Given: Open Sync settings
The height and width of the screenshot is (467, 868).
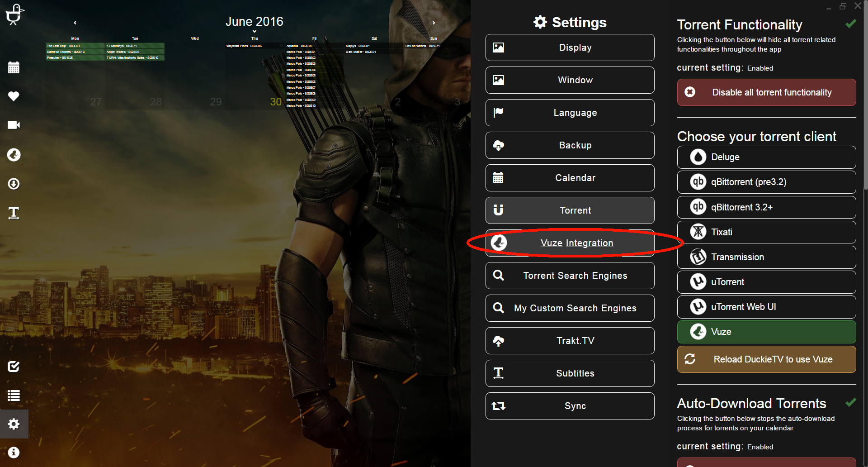Looking at the screenshot, I should 570,406.
